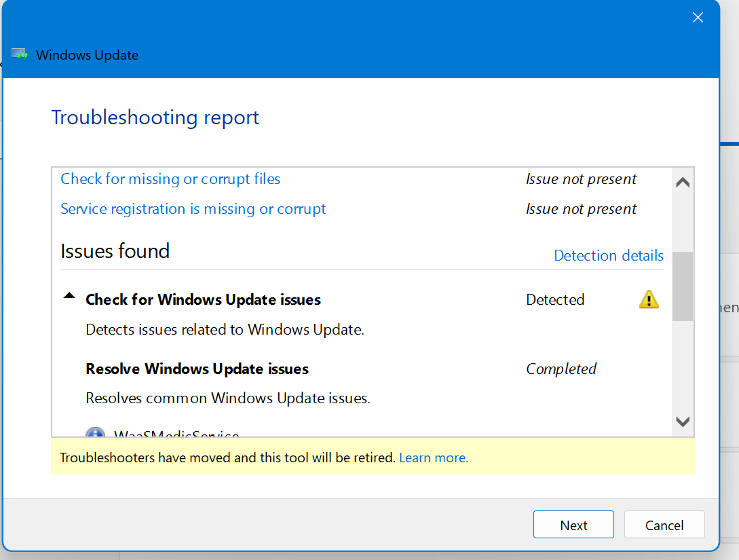This screenshot has width=739, height=560.
Task: Click the scrollbar down arrow in the report
Action: click(x=683, y=422)
